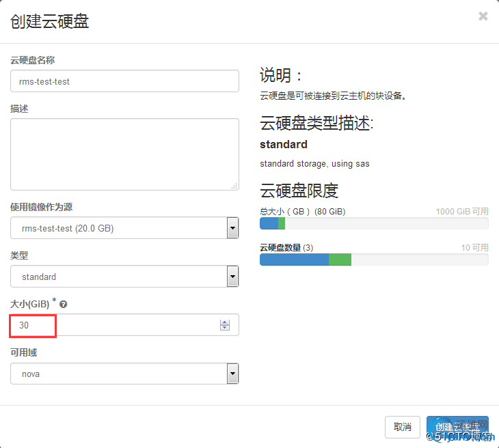
Task: Open the availability zone nova dropdown
Action: pos(124,374)
